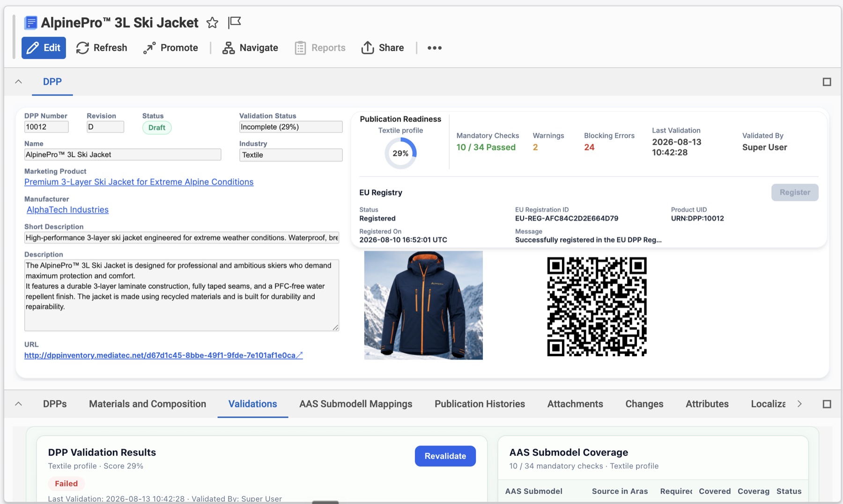Switch to the DPPs tab
Image resolution: width=843 pixels, height=504 pixels.
[55, 404]
